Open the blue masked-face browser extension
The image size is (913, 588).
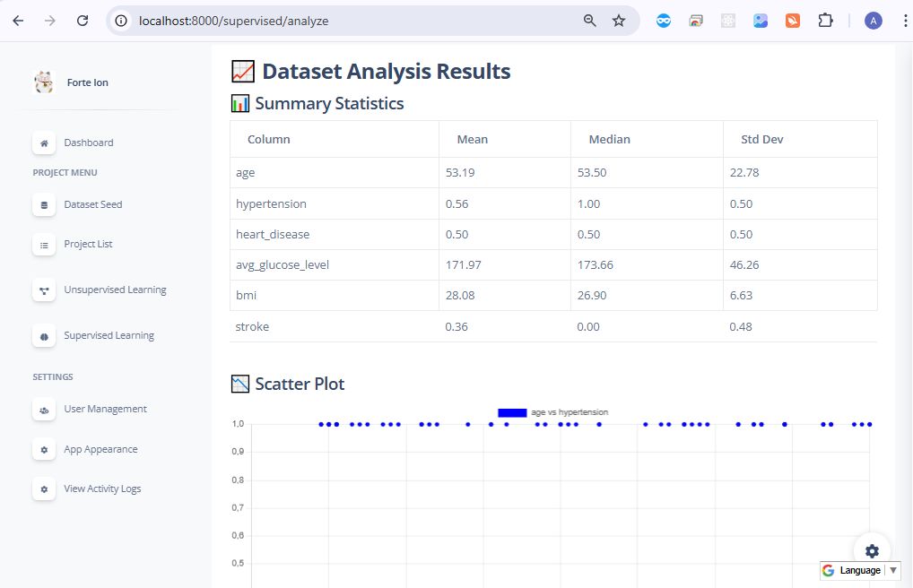[663, 21]
